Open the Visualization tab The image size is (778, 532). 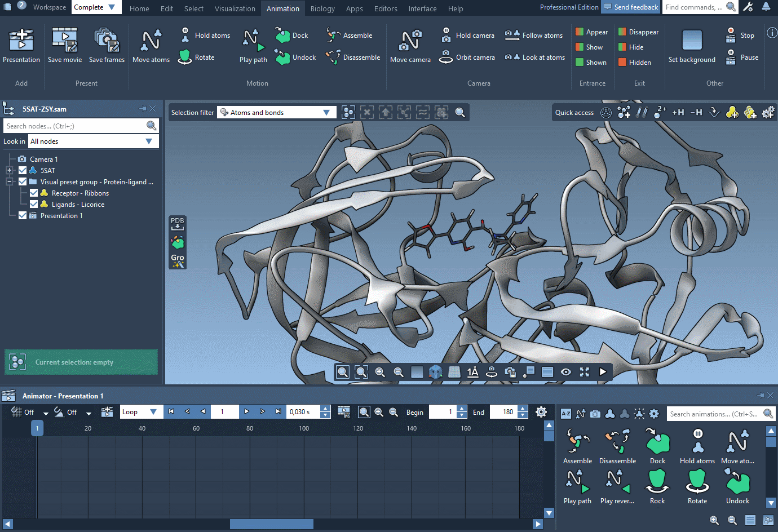coord(235,8)
